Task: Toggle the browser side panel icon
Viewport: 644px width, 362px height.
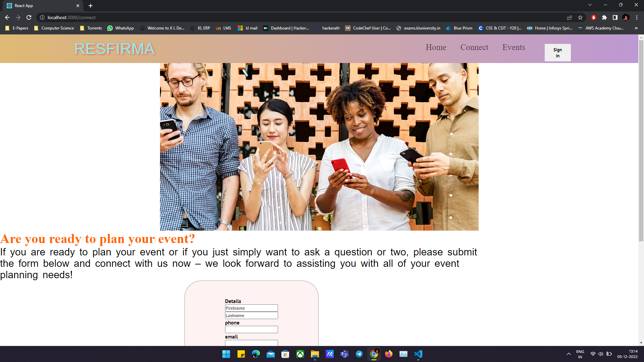Action: click(615, 17)
